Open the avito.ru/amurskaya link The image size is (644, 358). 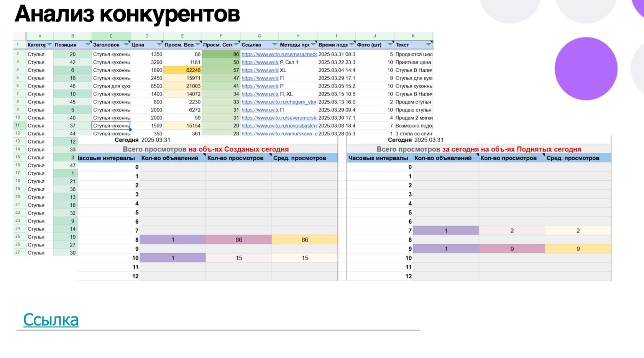(279, 134)
